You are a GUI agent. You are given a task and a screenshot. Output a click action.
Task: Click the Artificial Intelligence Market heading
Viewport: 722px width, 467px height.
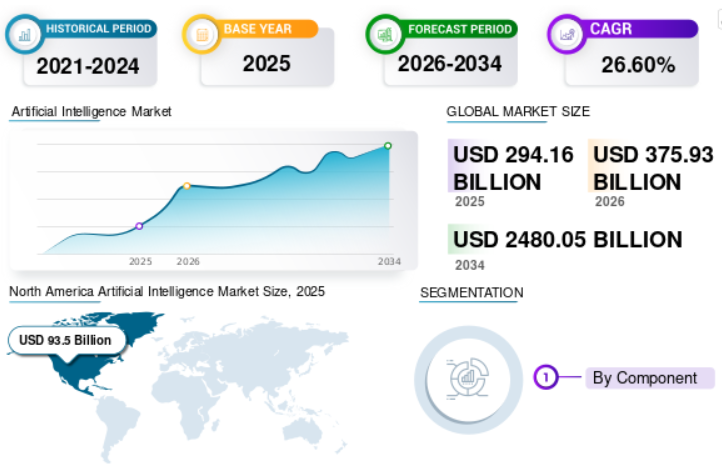coord(91,111)
